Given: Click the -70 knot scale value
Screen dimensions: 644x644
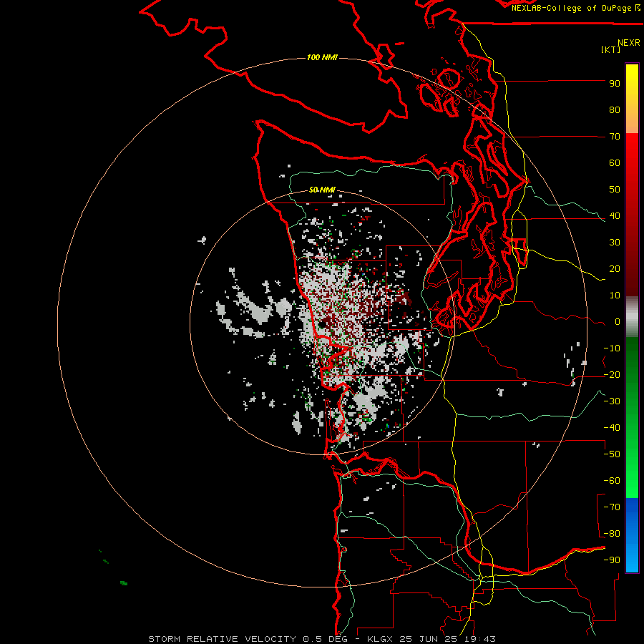Looking at the screenshot, I should coord(612,507).
